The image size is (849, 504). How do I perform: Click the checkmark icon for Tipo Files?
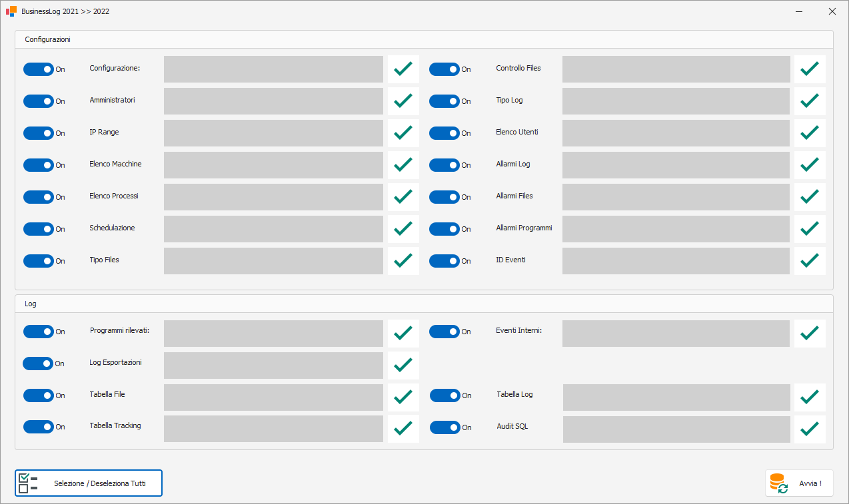[x=403, y=260]
